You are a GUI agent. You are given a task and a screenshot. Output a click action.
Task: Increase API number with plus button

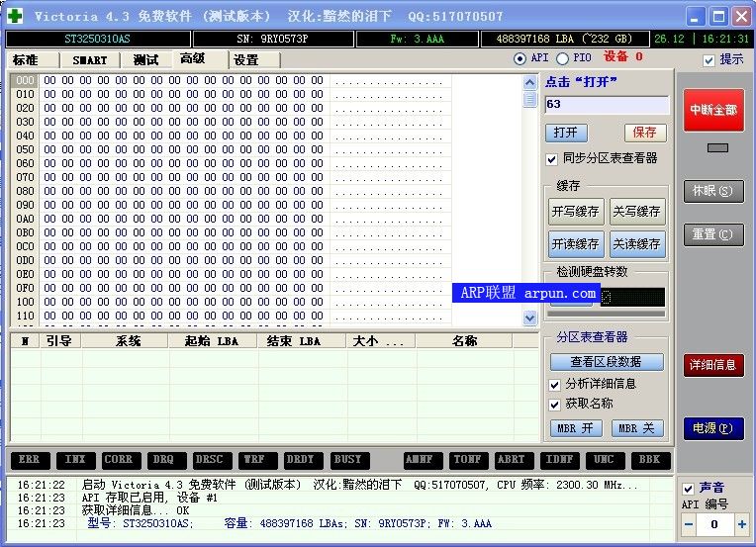[x=741, y=524]
